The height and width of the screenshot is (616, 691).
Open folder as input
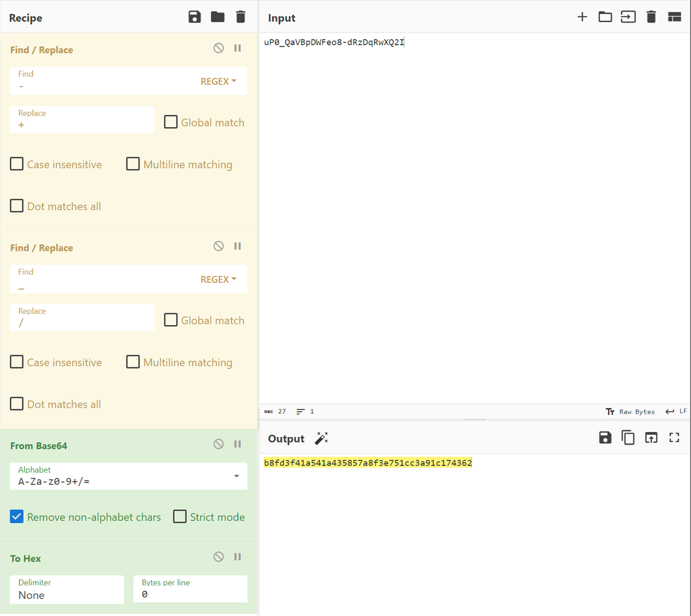605,17
